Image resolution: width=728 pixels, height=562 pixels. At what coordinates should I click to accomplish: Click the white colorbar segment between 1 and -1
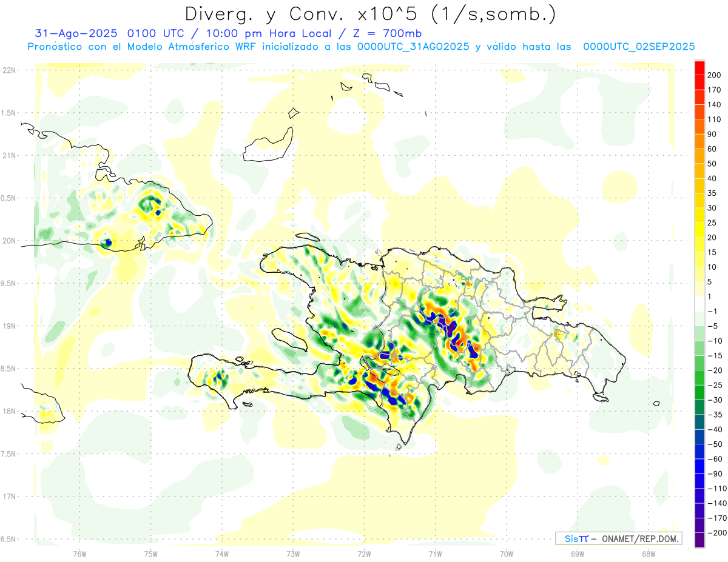coord(699,304)
